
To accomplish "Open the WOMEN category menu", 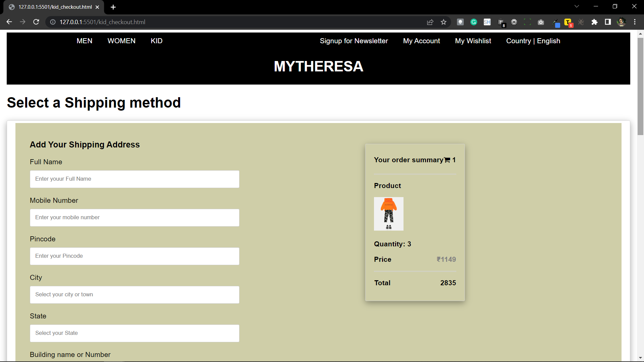I will tap(121, 41).
